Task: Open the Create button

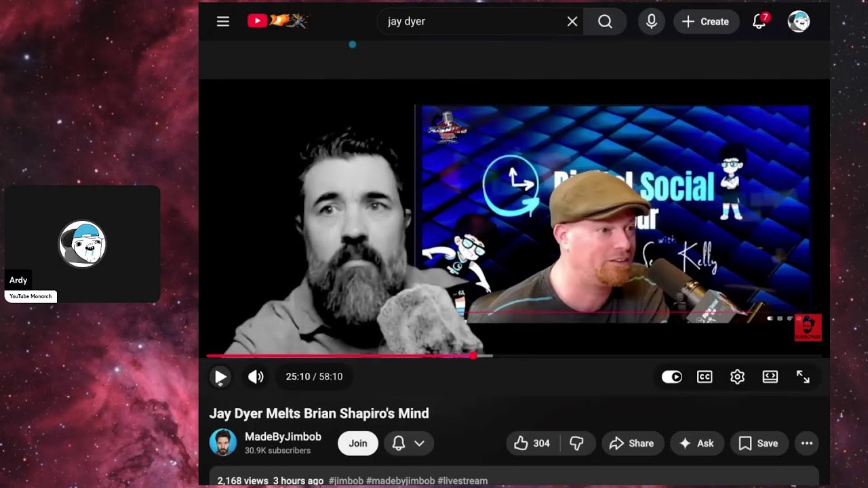Action: [x=706, y=22]
